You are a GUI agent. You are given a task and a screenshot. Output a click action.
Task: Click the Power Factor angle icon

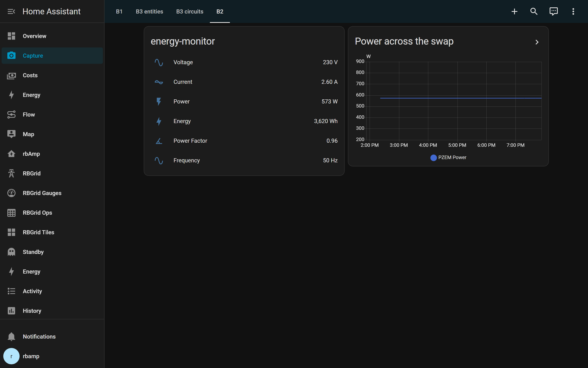point(159,141)
